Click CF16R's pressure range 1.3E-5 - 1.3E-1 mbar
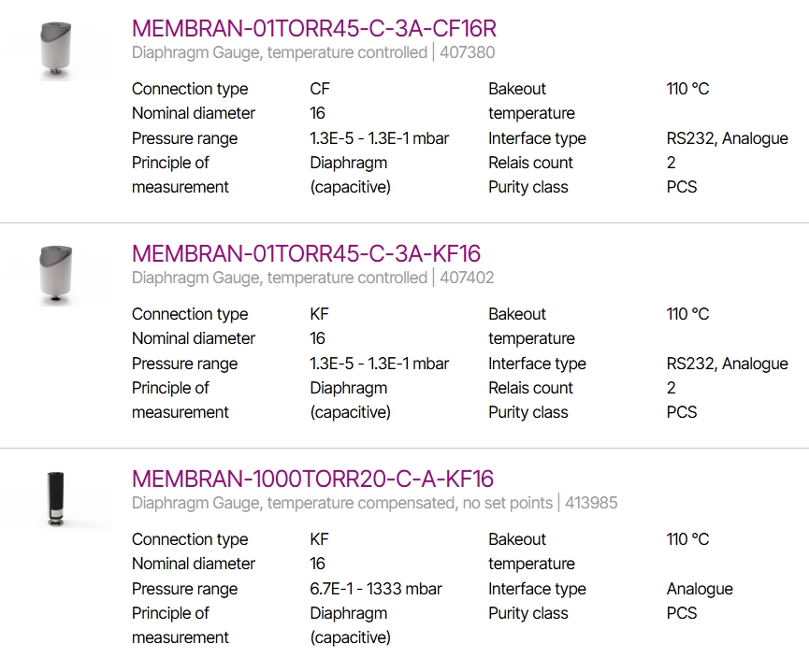Image resolution: width=809 pixels, height=672 pixels. 379,138
